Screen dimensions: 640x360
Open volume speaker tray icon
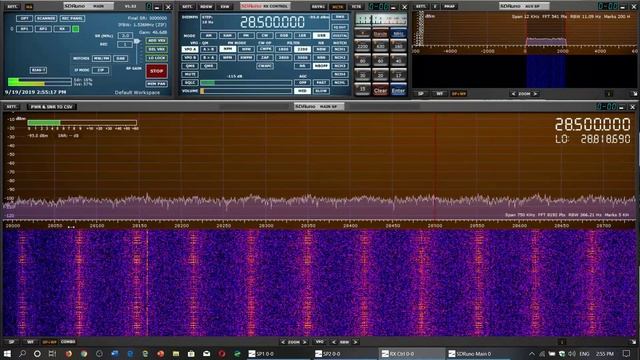pos(572,353)
